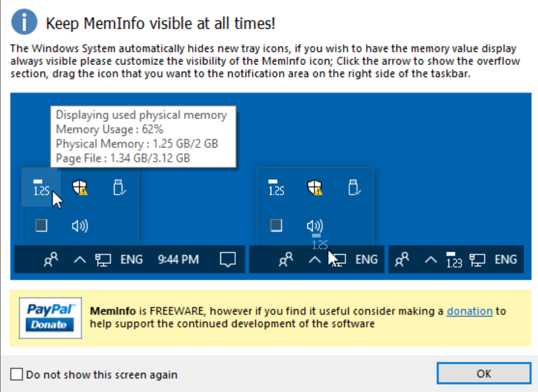This screenshot has height=392, width=538.
Task: Click the action center icon next to 9:44 PM
Action: [x=226, y=259]
